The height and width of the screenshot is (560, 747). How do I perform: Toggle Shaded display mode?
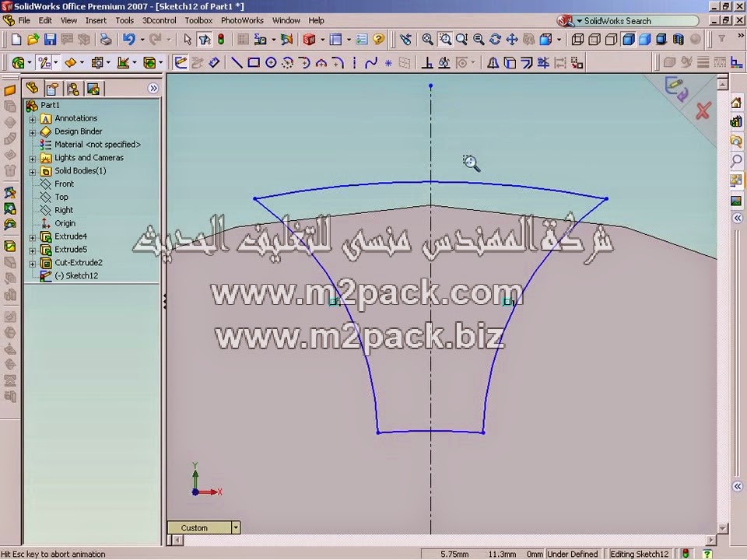tap(645, 40)
